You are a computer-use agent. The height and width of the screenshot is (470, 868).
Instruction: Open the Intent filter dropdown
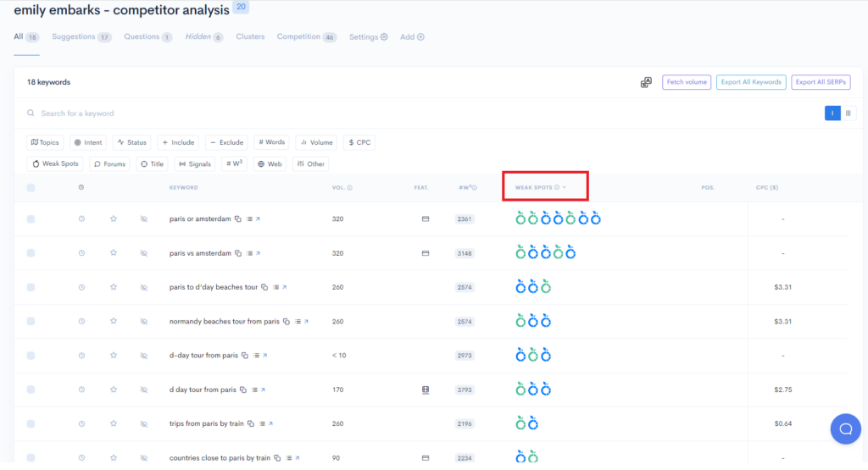[x=87, y=142]
